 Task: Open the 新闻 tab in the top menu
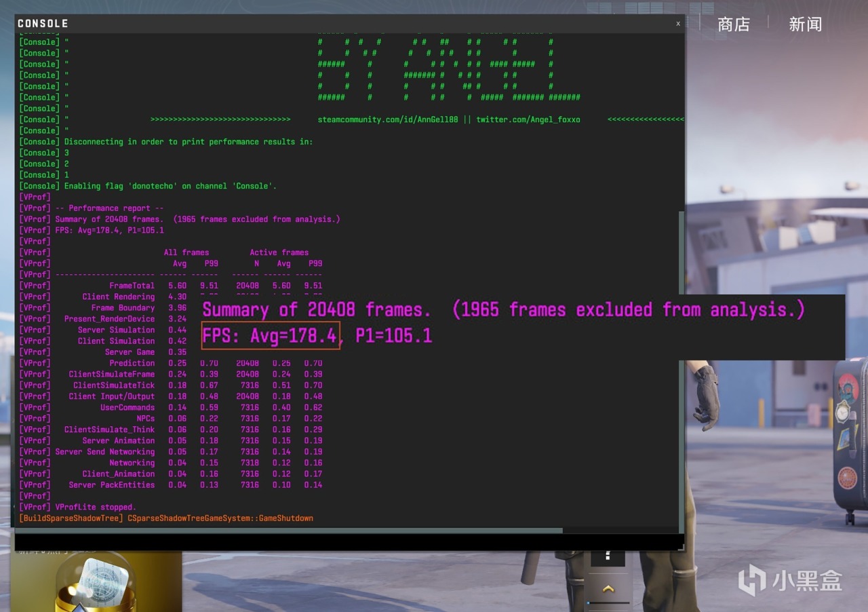point(805,24)
